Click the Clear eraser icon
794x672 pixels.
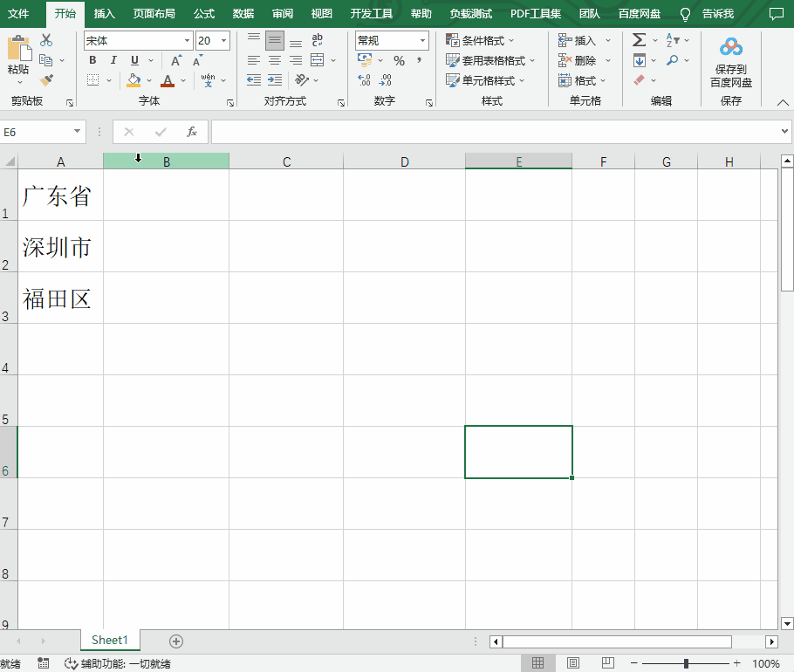pos(640,80)
